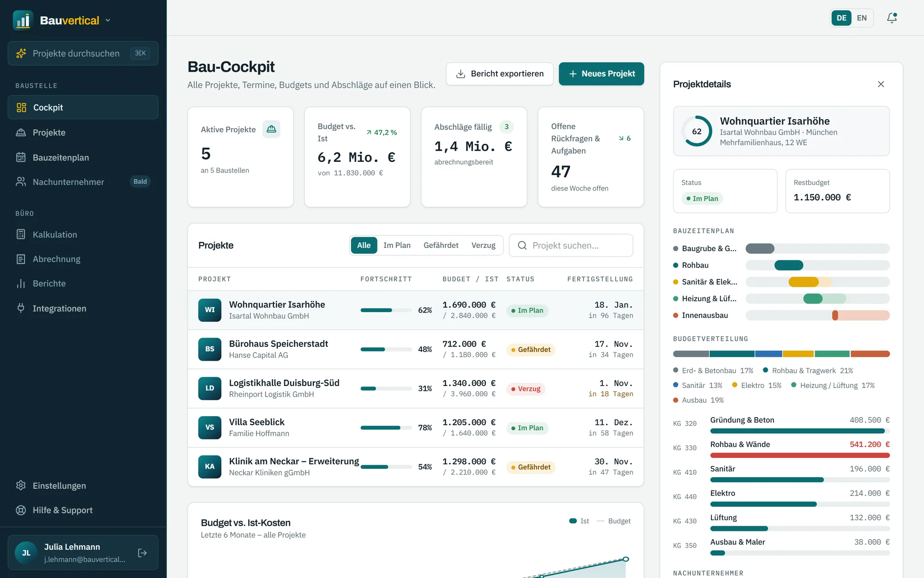Select the Alle filter tab
The image size is (924, 578).
364,245
